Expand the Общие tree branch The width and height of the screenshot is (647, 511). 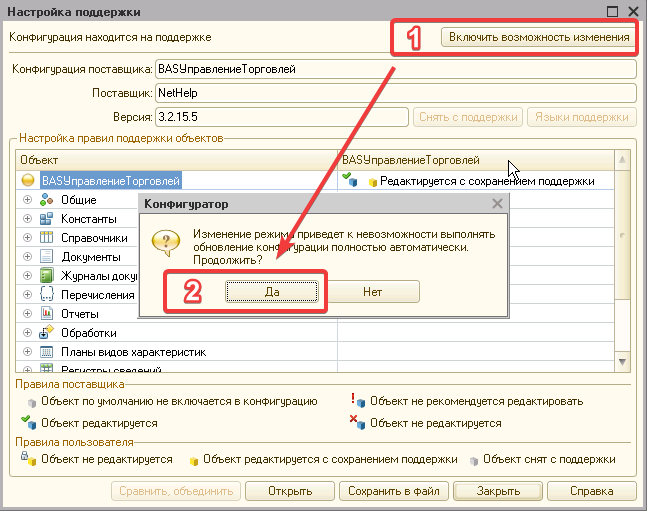(x=27, y=200)
